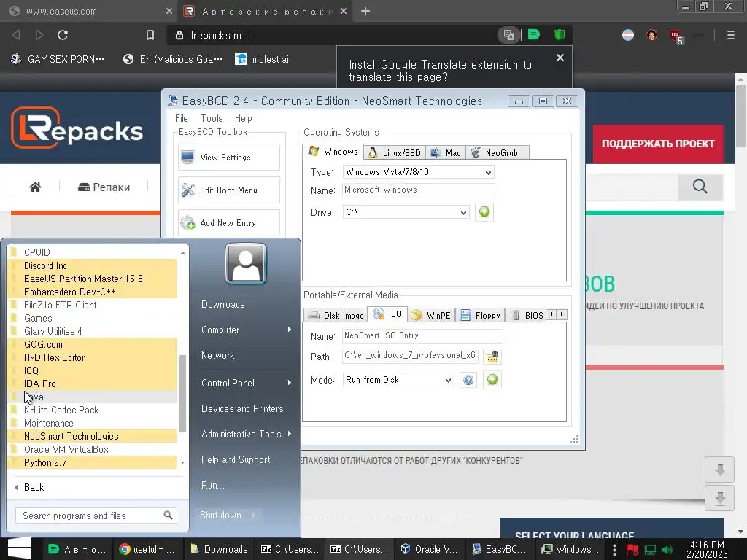This screenshot has height=560, width=747.
Task: Click the user account picture
Action: coord(246,263)
